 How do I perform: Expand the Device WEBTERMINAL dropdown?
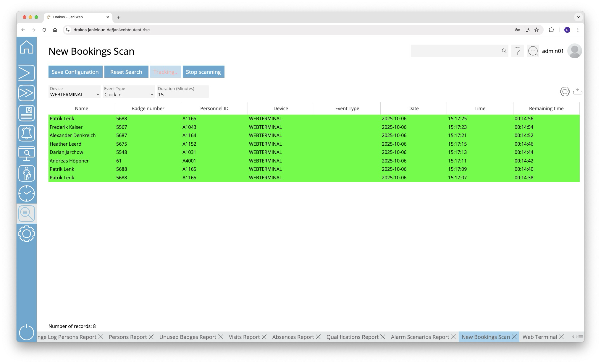98,95
